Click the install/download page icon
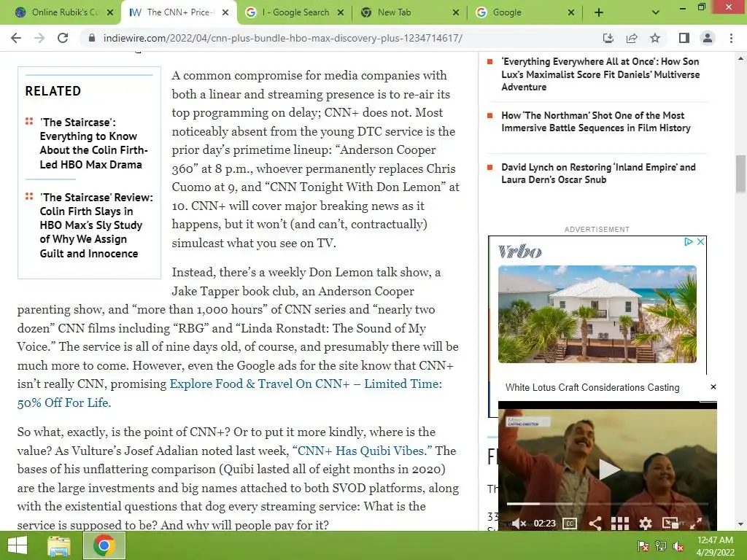This screenshot has width=747, height=560. point(608,38)
